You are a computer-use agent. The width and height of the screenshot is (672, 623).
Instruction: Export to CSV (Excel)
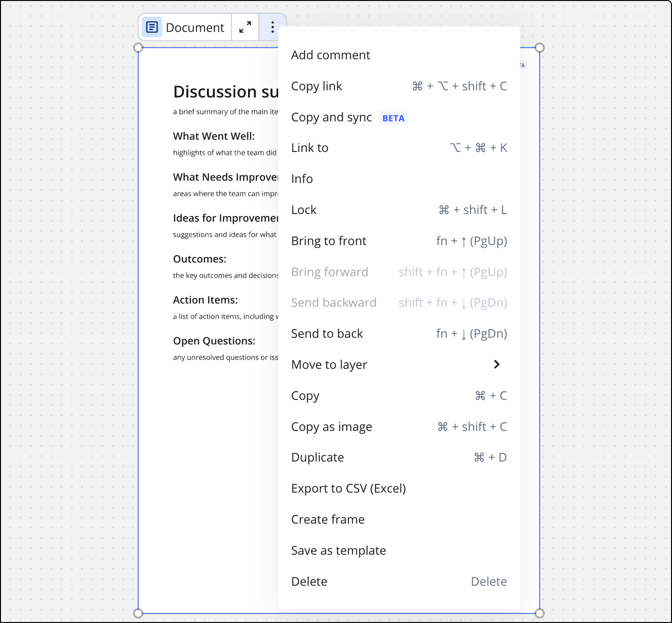pos(348,489)
